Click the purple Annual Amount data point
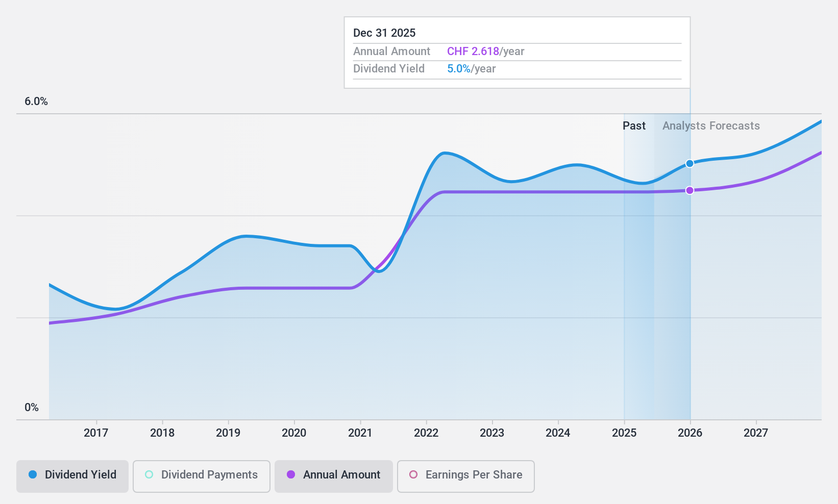 689,190
